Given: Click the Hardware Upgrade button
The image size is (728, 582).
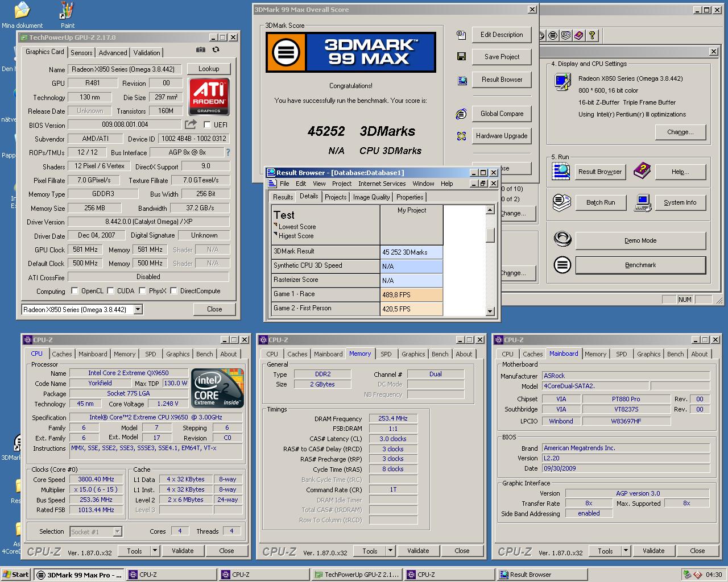Looking at the screenshot, I should coord(502,136).
